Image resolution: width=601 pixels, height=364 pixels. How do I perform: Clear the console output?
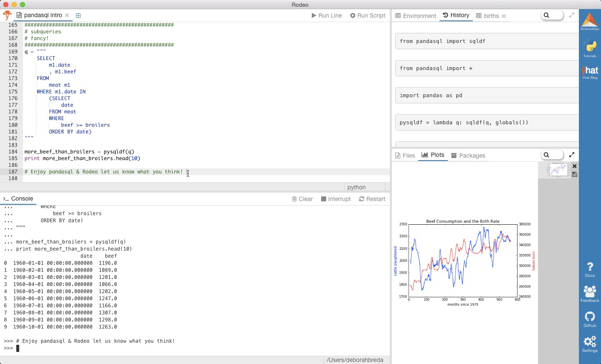click(303, 199)
